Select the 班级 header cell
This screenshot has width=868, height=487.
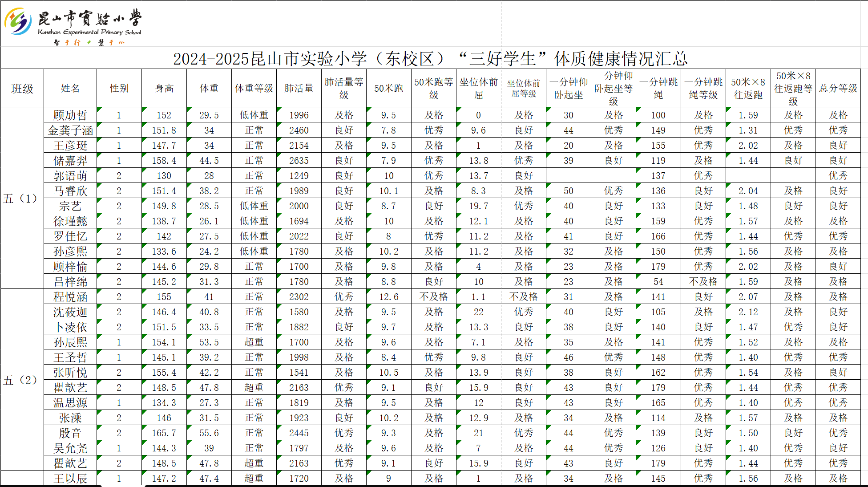click(22, 88)
